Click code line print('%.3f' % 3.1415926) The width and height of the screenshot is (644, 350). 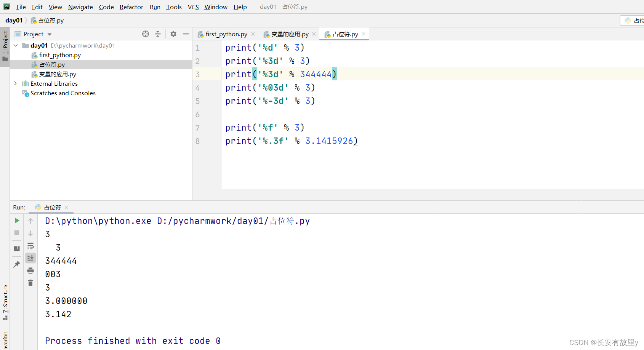291,141
